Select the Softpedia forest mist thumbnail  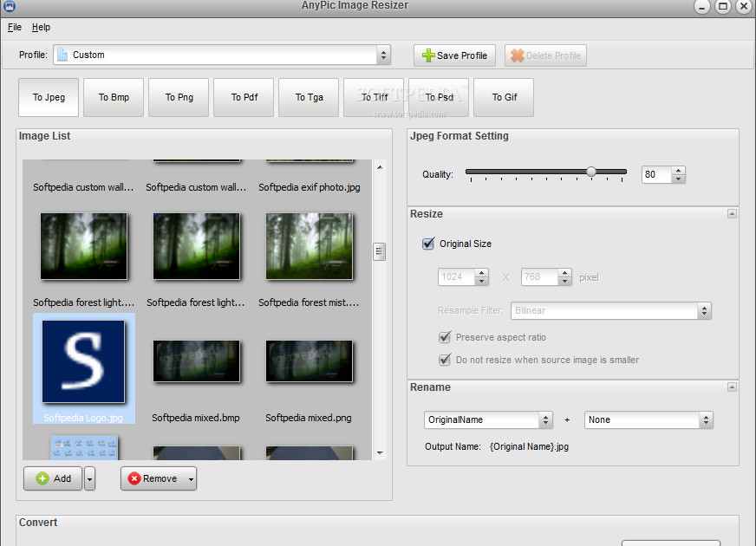tap(309, 246)
